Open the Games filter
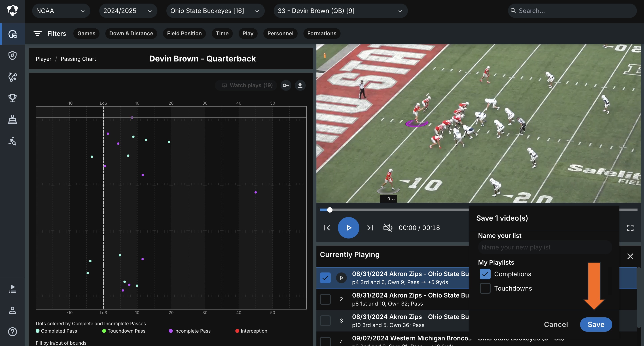The image size is (644, 346). [x=86, y=34]
